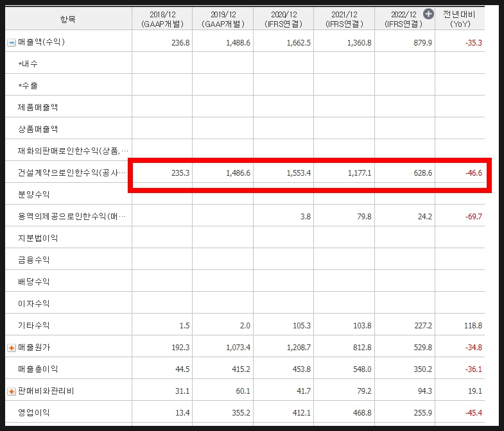Screen dimensions: 504x431
Task: Click the 매출총이익 row label
Action: point(38,369)
